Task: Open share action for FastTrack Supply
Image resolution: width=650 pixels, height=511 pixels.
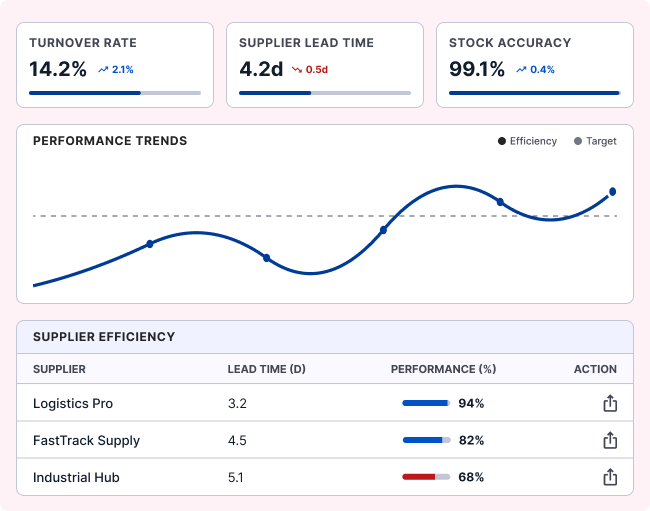Action: (610, 440)
